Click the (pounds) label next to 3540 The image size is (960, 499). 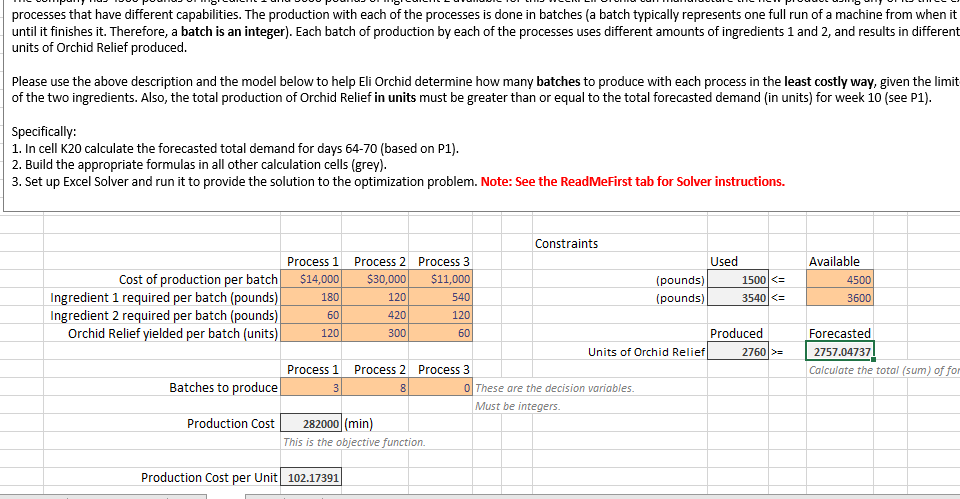680,298
